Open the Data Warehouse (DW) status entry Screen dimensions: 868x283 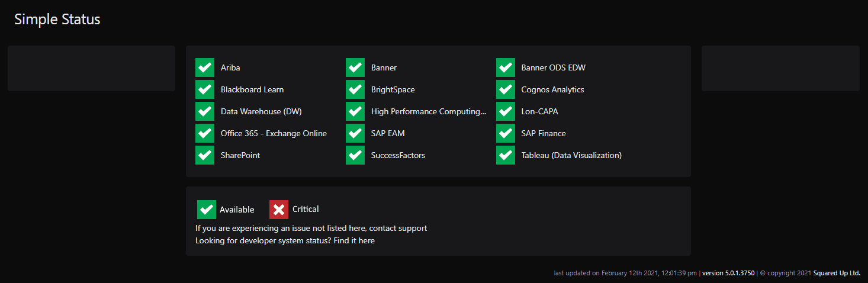[x=261, y=111]
